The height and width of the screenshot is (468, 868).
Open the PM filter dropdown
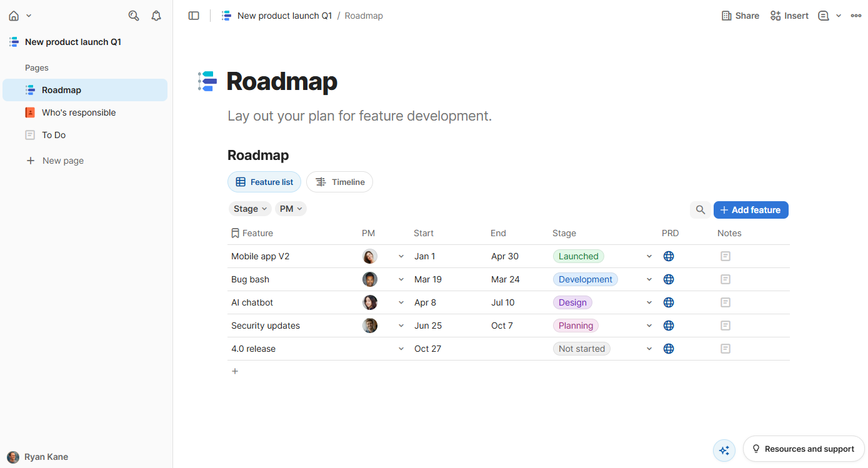[290, 208]
